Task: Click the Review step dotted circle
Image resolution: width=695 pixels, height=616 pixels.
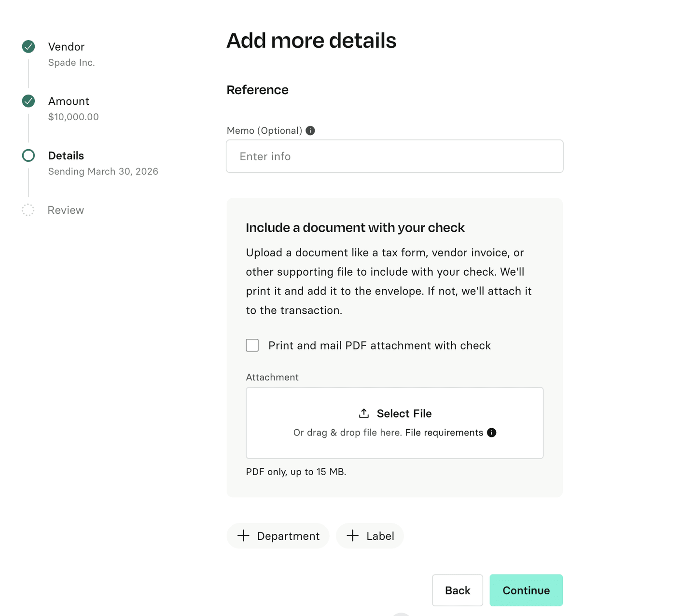Action: (x=28, y=210)
